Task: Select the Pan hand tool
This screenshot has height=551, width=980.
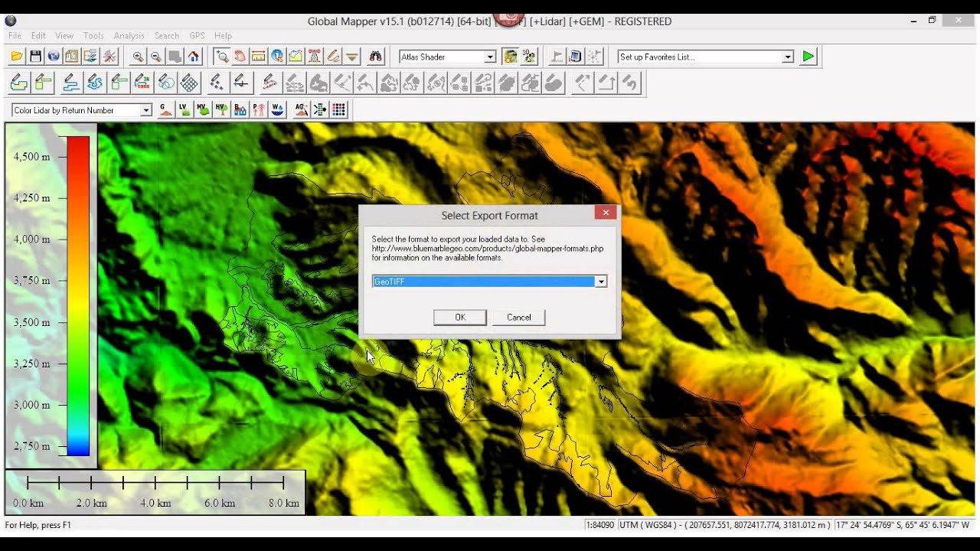Action: click(x=240, y=56)
